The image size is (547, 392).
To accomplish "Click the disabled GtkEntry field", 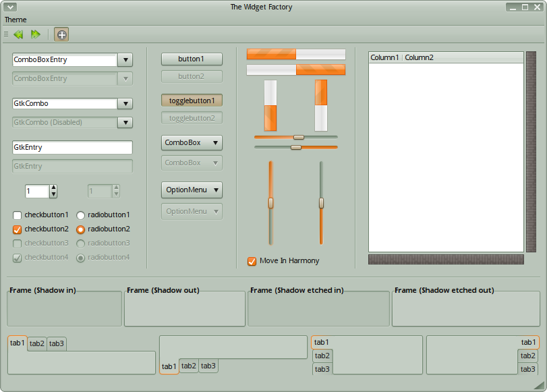I will click(x=72, y=166).
